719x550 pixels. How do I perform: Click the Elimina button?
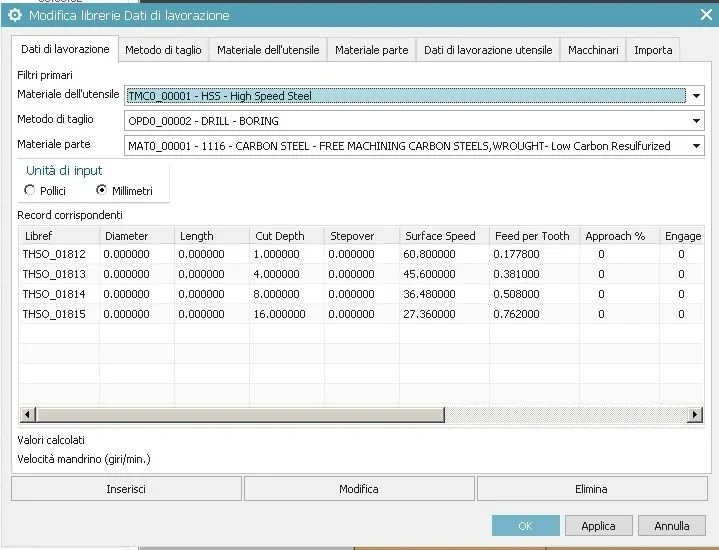pos(592,489)
